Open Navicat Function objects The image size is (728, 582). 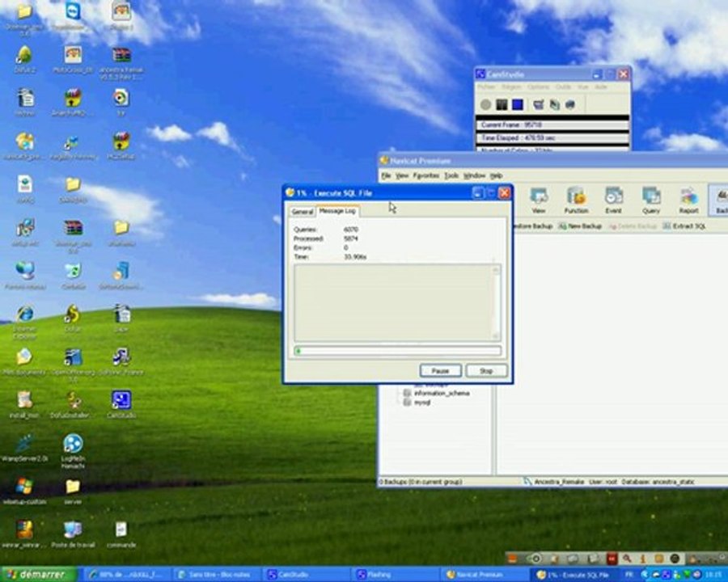[576, 200]
